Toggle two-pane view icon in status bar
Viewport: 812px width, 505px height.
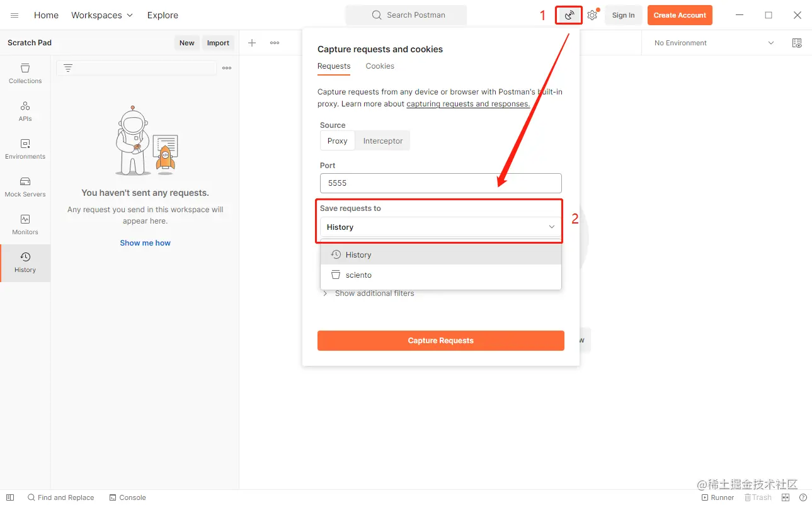[786, 497]
